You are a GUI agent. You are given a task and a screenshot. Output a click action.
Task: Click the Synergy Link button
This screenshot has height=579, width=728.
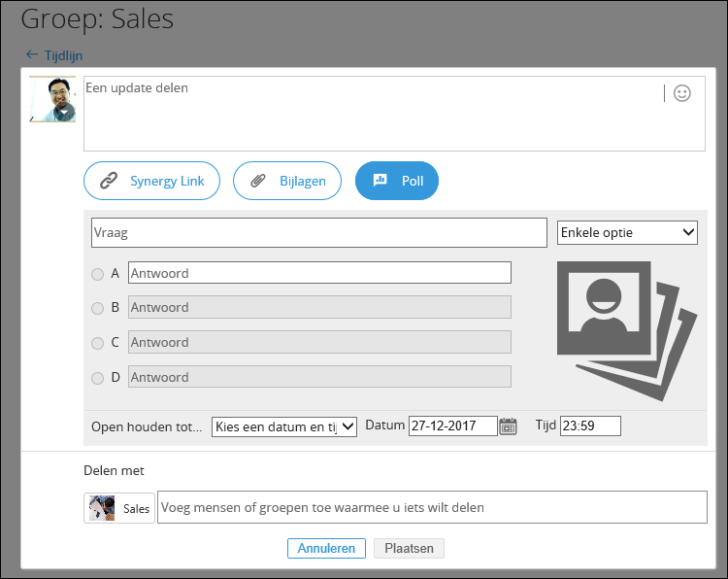[x=151, y=181]
